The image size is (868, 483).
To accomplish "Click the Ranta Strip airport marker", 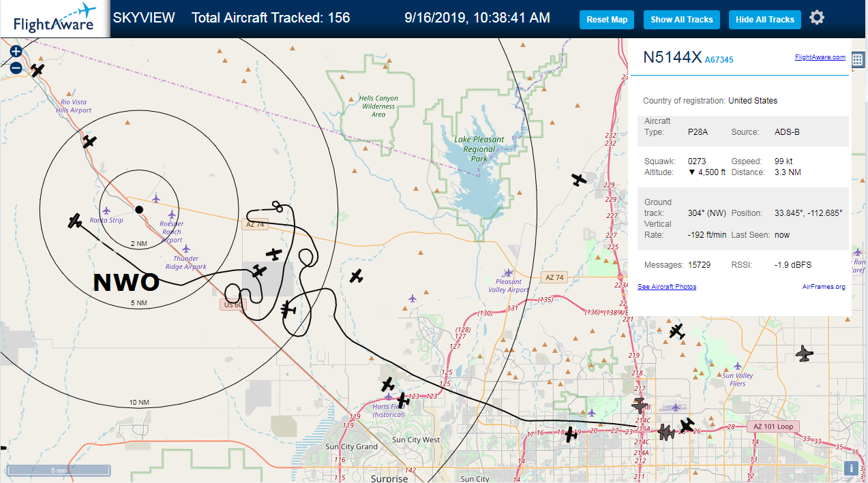I will point(106,211).
